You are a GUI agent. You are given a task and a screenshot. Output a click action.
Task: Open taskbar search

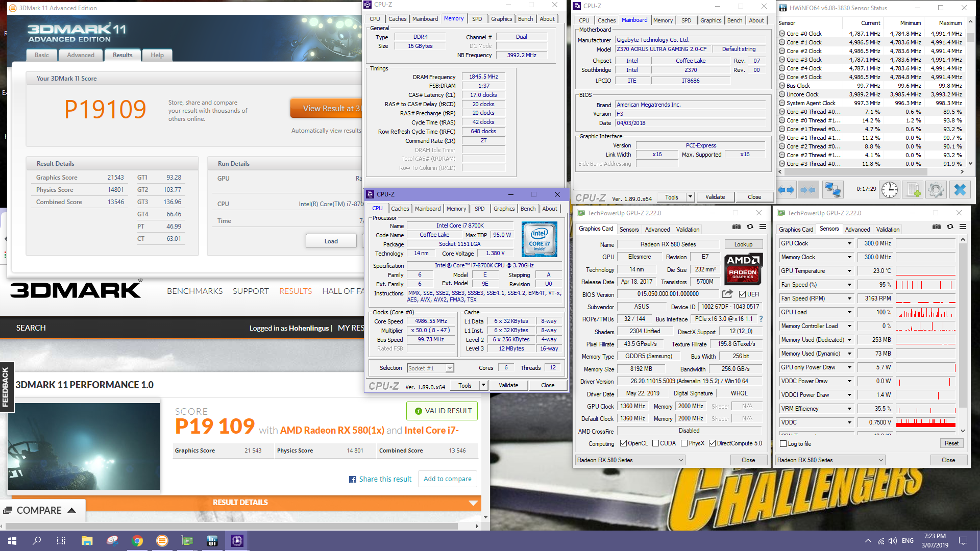click(37, 541)
